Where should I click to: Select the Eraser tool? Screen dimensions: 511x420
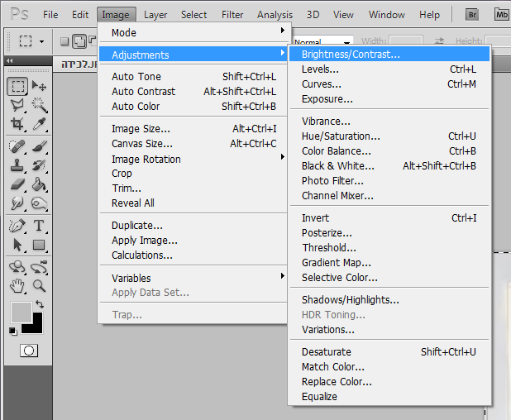pyautogui.click(x=17, y=184)
